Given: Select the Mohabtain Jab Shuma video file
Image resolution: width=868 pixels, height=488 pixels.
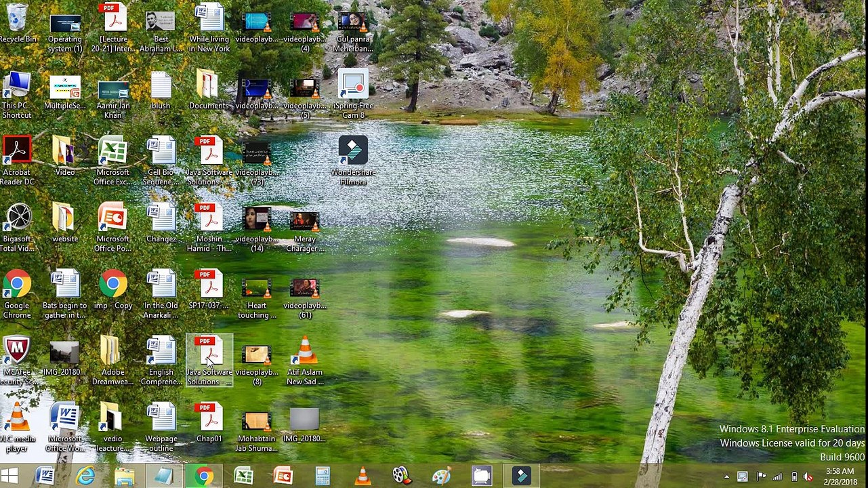Looking at the screenshot, I should pyautogui.click(x=257, y=431).
